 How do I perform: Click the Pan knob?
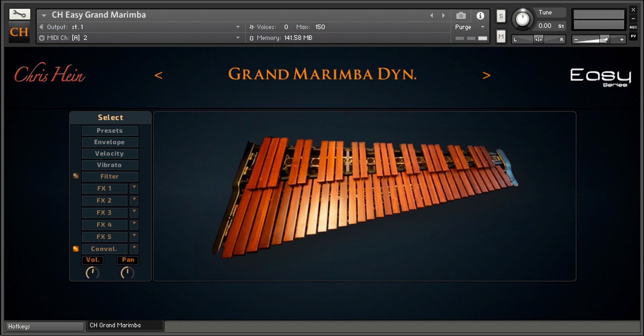point(127,273)
